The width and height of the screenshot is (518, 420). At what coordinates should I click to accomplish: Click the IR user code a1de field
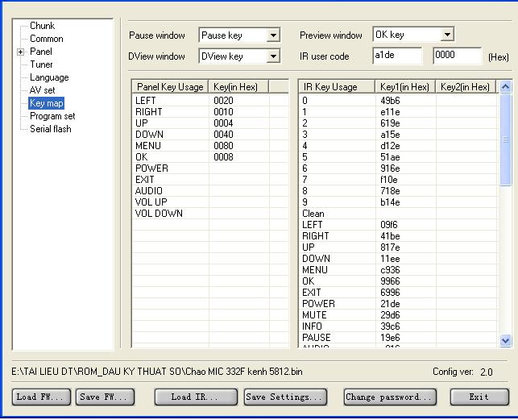click(x=397, y=56)
